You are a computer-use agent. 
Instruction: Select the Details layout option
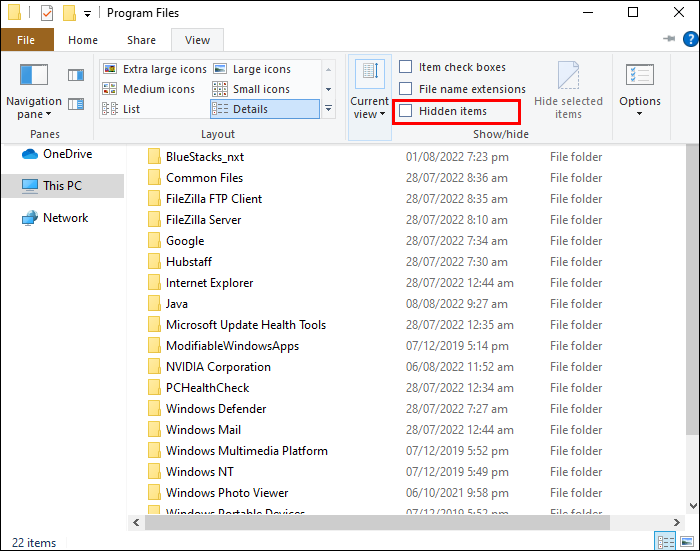265,109
